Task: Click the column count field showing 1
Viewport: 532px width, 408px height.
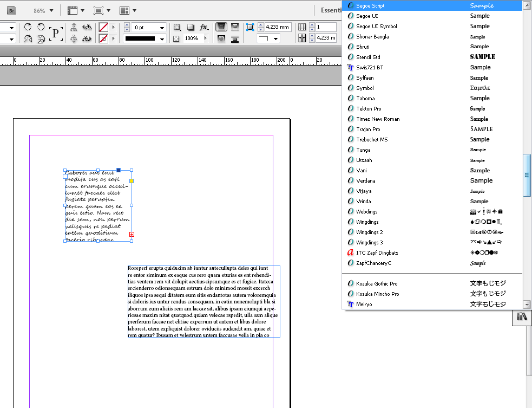Action: point(326,27)
